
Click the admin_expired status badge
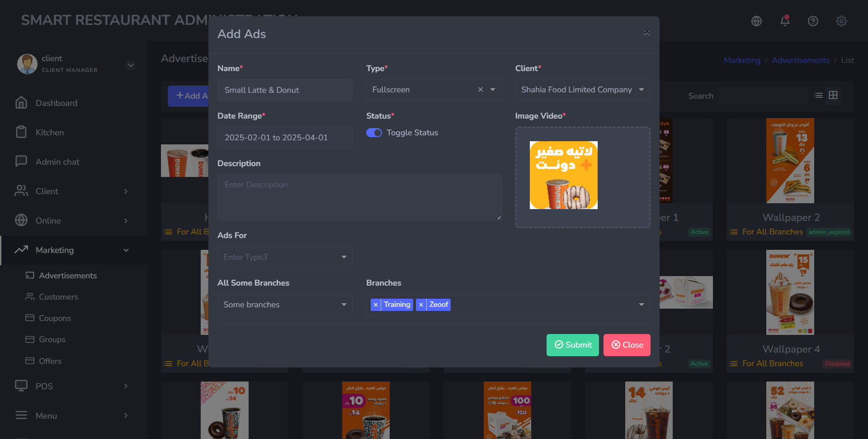click(x=829, y=232)
